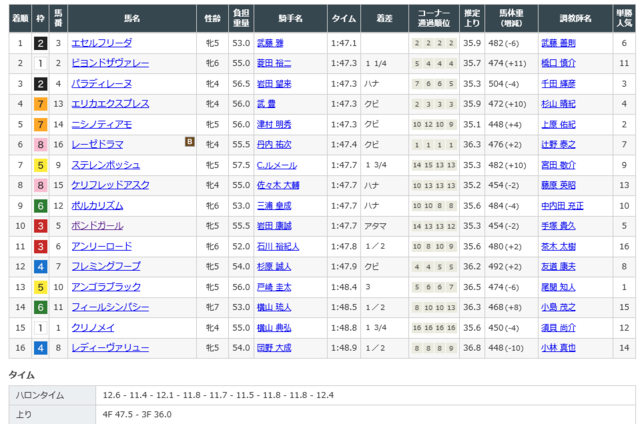Open trainer 友道 康夫 profile
Screen dimensions: 640x424
click(559, 266)
